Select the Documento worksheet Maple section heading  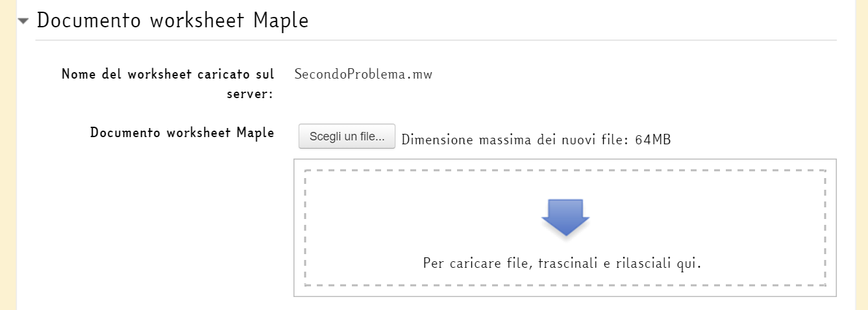point(172,20)
